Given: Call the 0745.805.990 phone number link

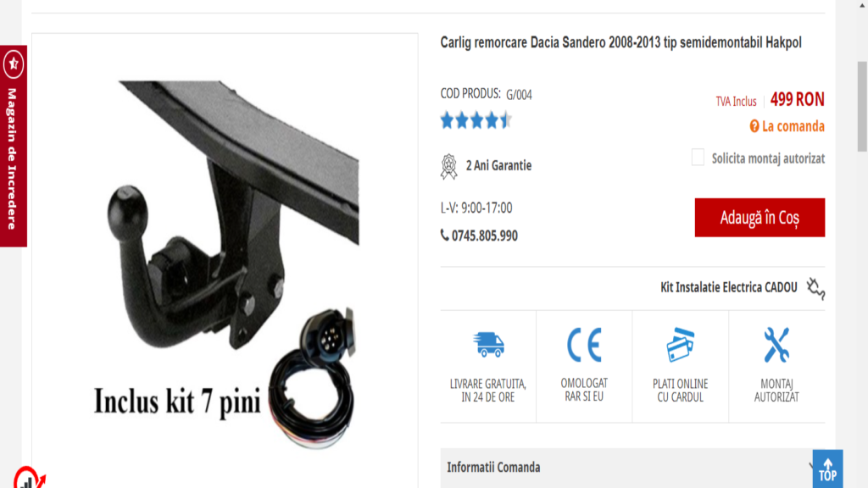Looking at the screenshot, I should (484, 236).
